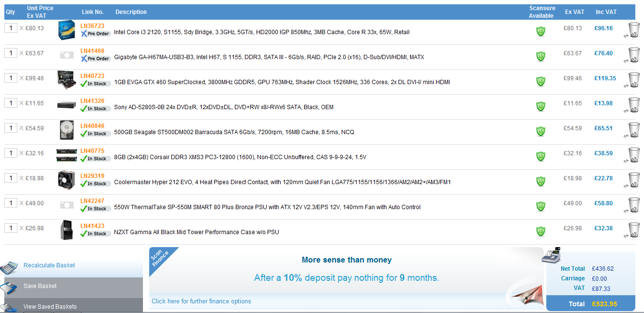Open Intel Core i3 box product thumbnail
This screenshot has height=313, width=644.
(66, 30)
